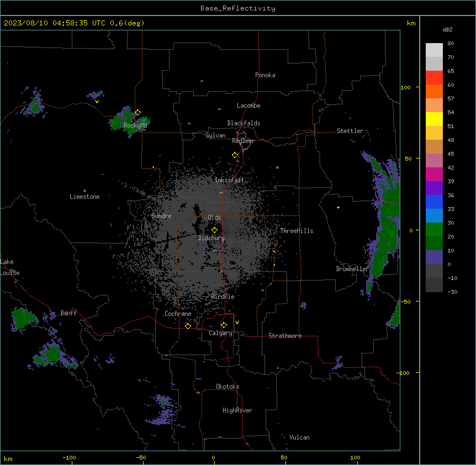The image size is (476, 465).
Task: Click the 45 dBZ legend value
Action: (x=451, y=154)
